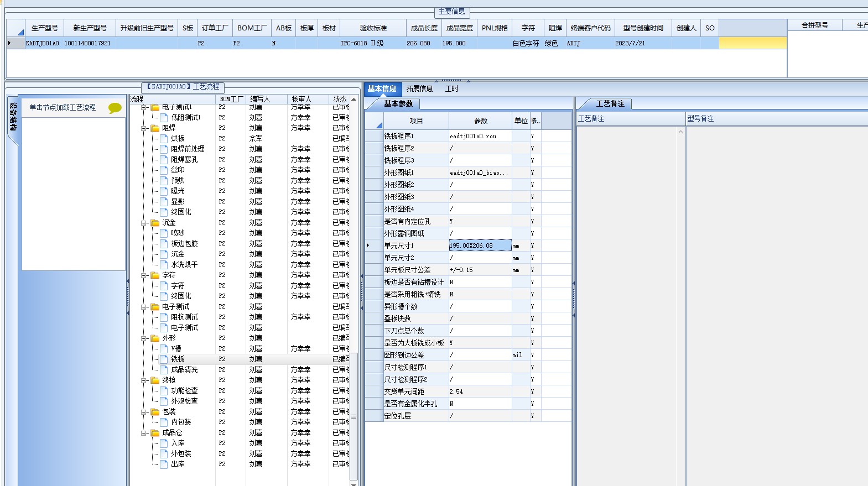The width and height of the screenshot is (868, 486).
Task: Click the process tree scrollbar up arrow
Action: [x=354, y=100]
